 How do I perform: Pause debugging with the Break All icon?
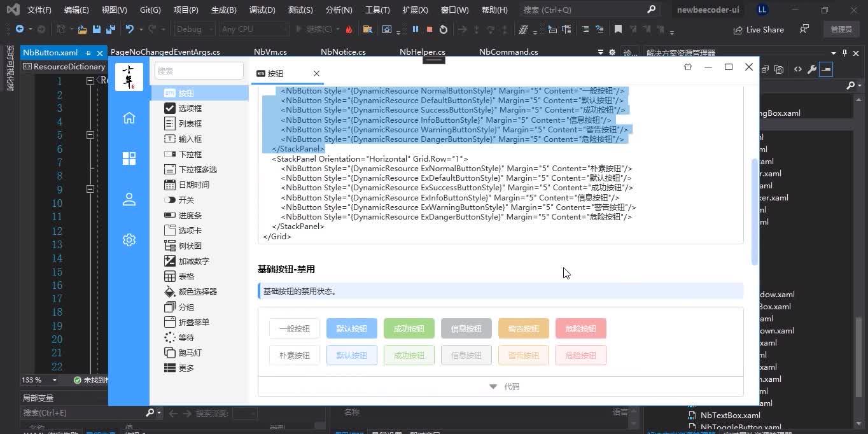(x=417, y=29)
